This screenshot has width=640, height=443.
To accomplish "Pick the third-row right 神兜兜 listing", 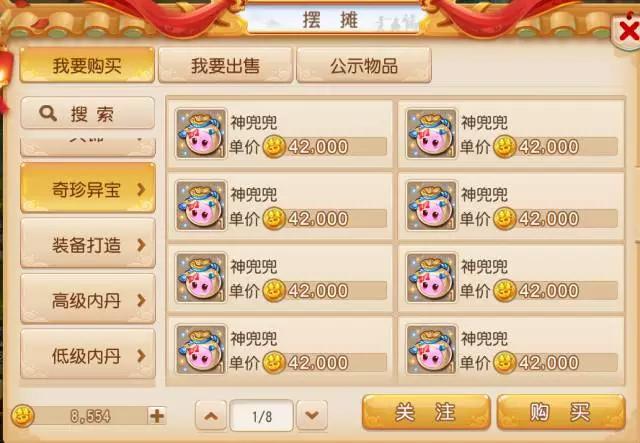I will [511, 278].
